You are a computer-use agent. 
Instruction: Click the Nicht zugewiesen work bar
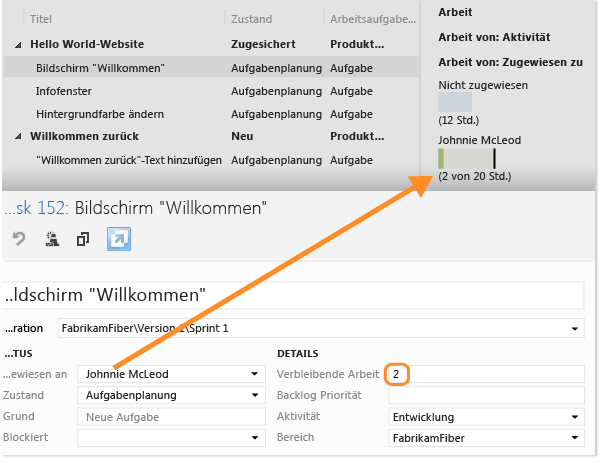(x=455, y=102)
